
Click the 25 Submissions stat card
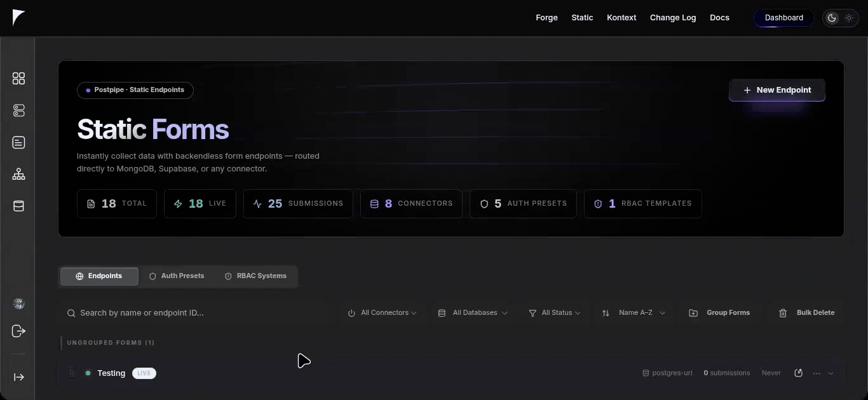298,204
